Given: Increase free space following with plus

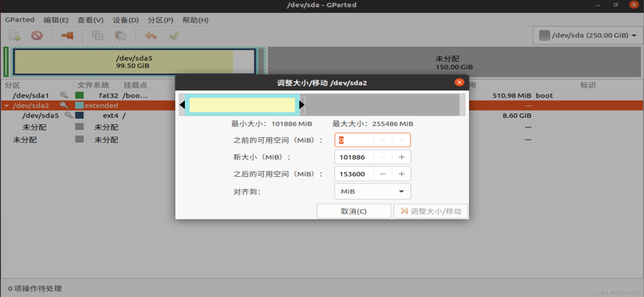Looking at the screenshot, I should click(x=401, y=174).
